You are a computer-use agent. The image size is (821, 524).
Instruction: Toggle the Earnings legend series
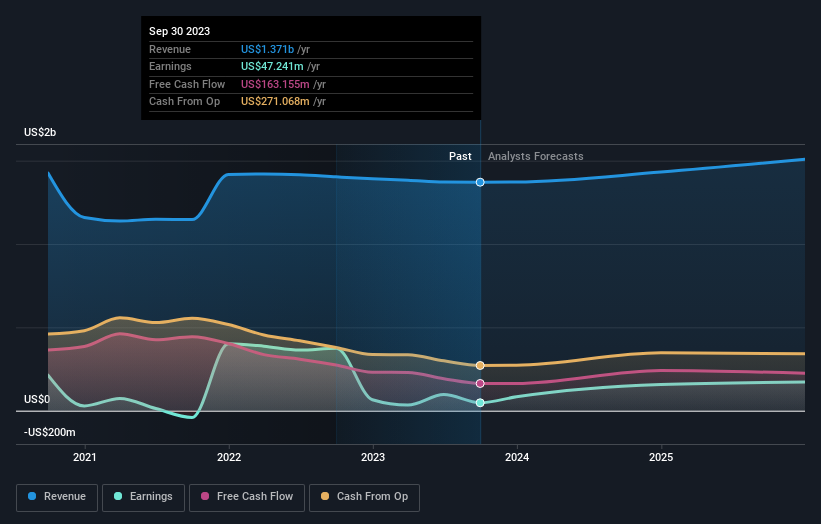click(143, 497)
